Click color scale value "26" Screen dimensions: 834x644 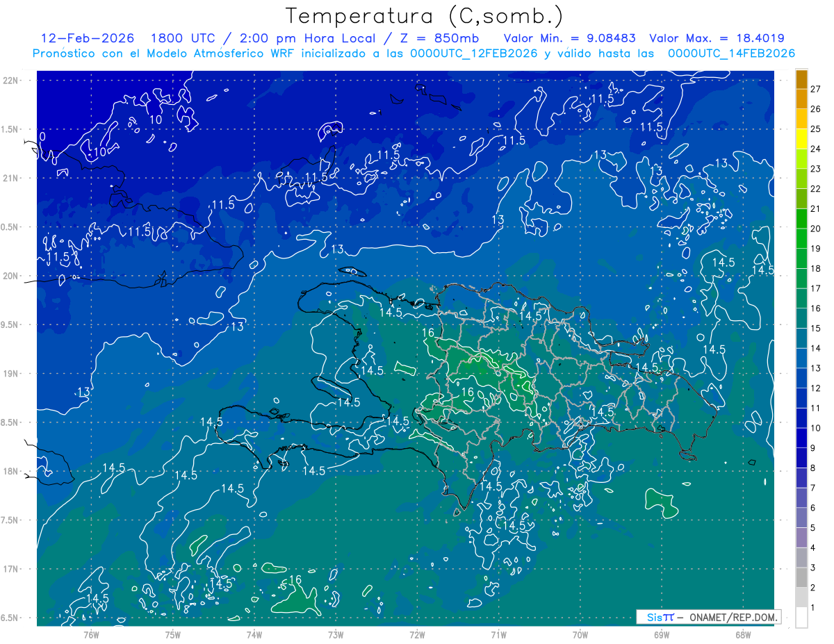[815, 109]
